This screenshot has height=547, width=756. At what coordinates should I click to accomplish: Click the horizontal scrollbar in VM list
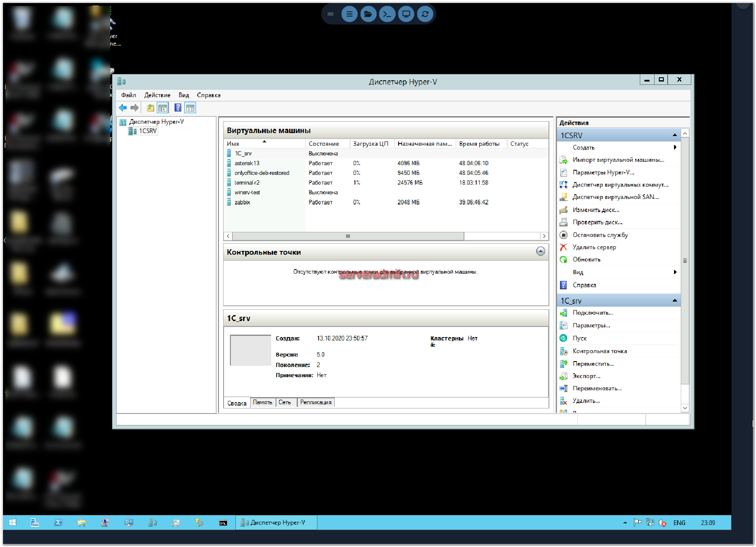[348, 236]
